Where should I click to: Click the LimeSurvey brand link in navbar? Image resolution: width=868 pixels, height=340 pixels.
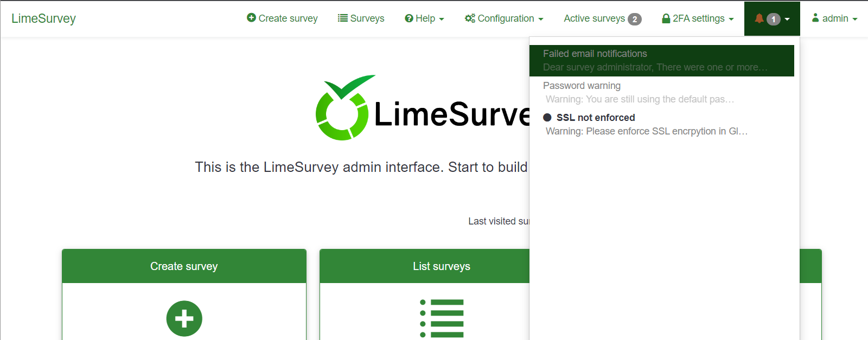[43, 18]
